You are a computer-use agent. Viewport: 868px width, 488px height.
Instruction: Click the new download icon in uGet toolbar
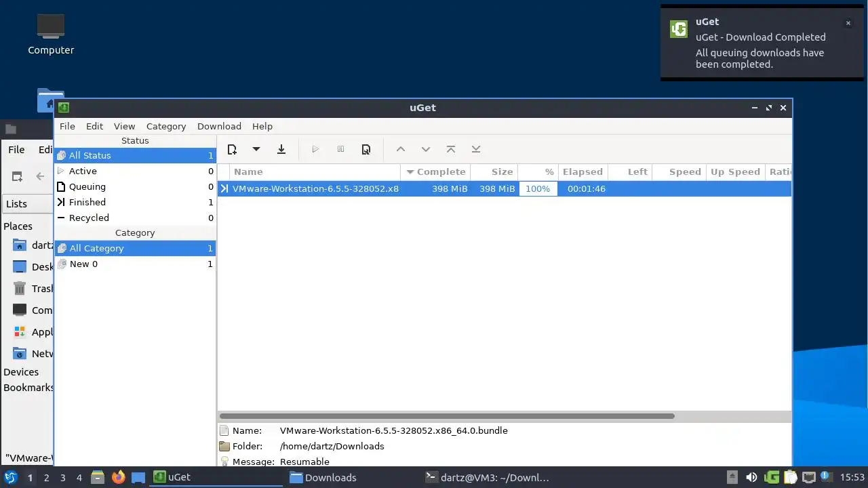(232, 149)
